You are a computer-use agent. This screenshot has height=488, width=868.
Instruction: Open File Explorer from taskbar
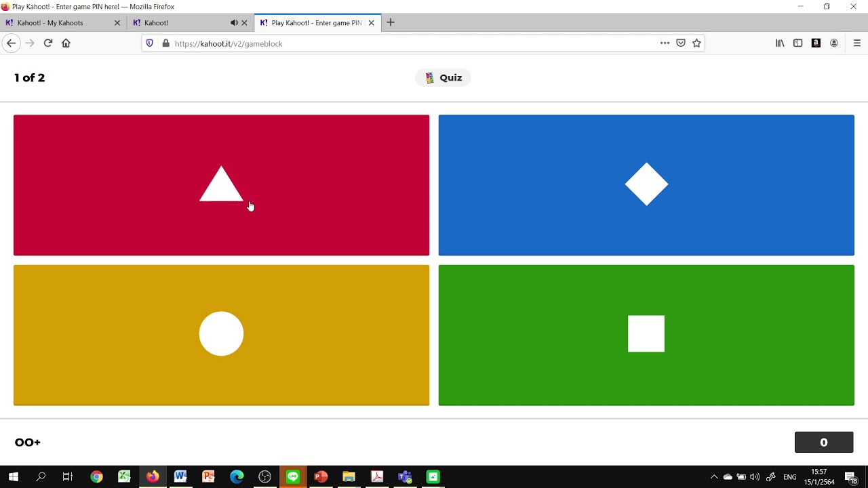(349, 477)
